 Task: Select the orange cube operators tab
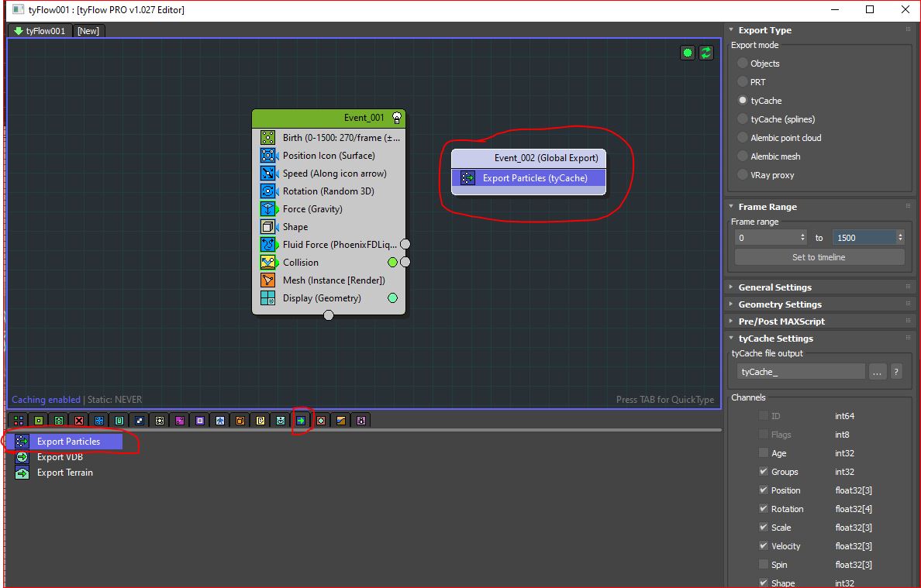tap(240, 421)
